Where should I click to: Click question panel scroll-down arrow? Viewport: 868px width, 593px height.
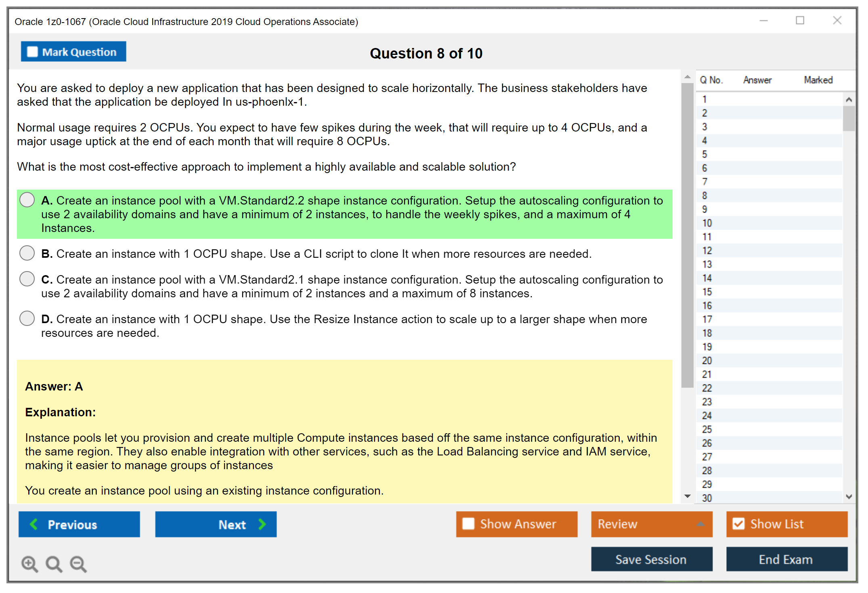(687, 496)
